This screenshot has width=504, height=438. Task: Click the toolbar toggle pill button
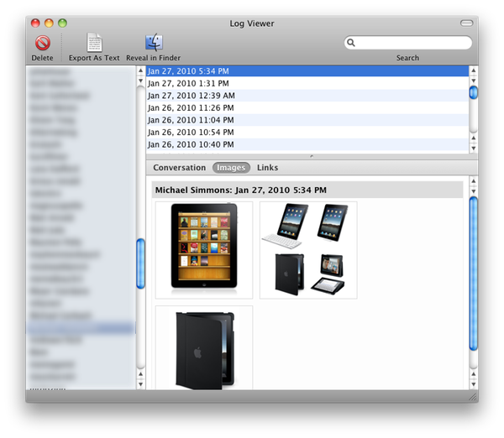point(466,23)
